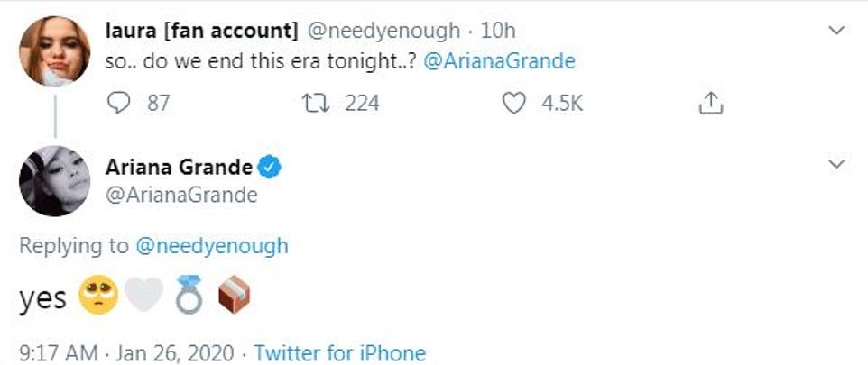Click the 4.5K likes count
This screenshot has height=365, width=868.
coord(562,104)
